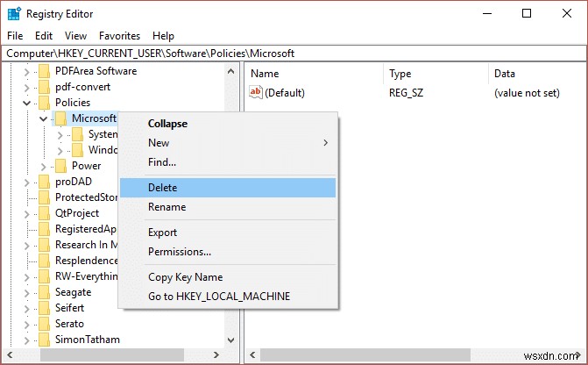Click the Microsoft key folder icon
The image size is (588, 365).
click(x=60, y=118)
